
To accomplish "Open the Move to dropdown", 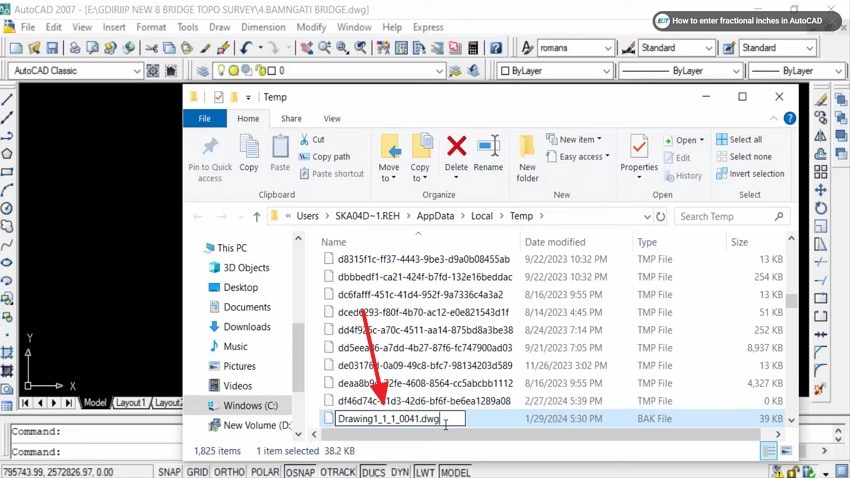I will (389, 158).
